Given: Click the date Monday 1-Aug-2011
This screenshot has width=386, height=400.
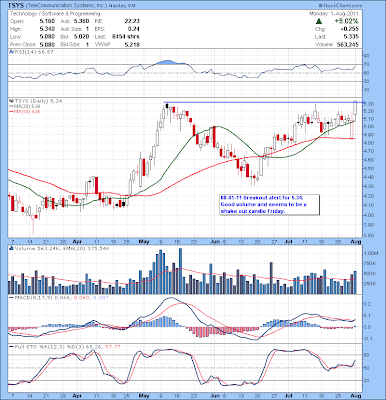Looking at the screenshot, I should (334, 14).
